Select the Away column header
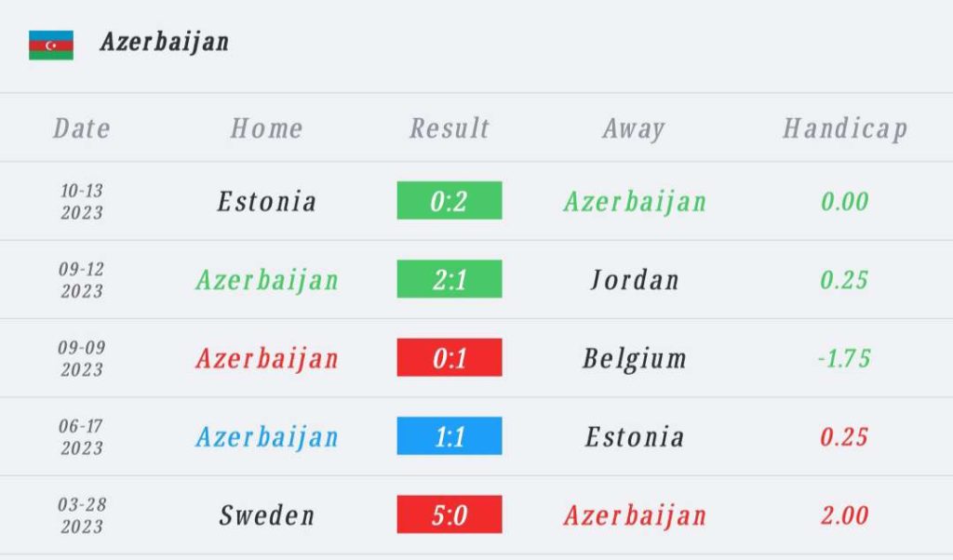 tap(634, 128)
